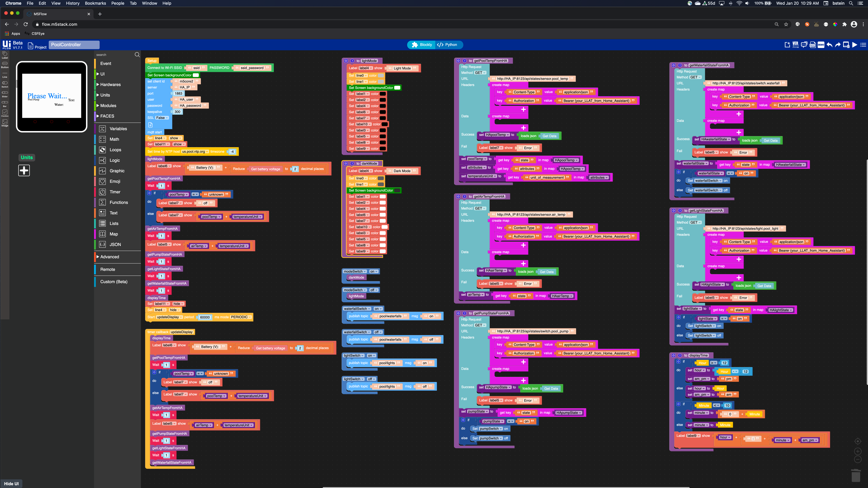Open the Functions block category

click(x=119, y=202)
